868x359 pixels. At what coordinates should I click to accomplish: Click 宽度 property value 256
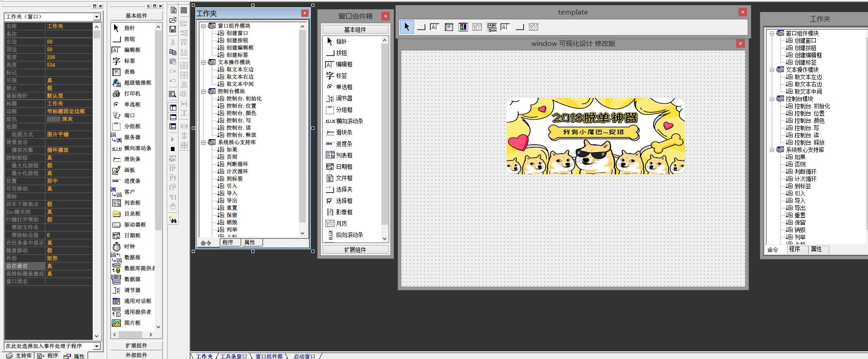[x=69, y=57]
